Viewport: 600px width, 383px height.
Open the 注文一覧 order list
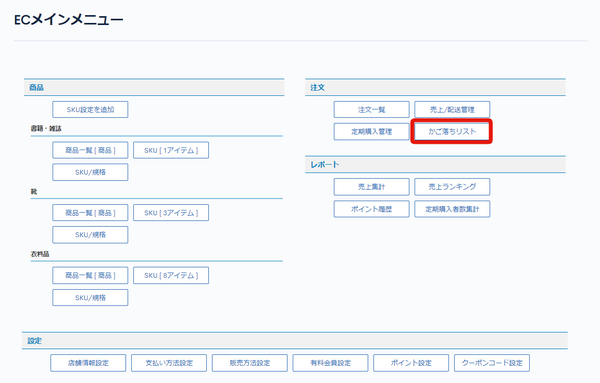tap(372, 109)
